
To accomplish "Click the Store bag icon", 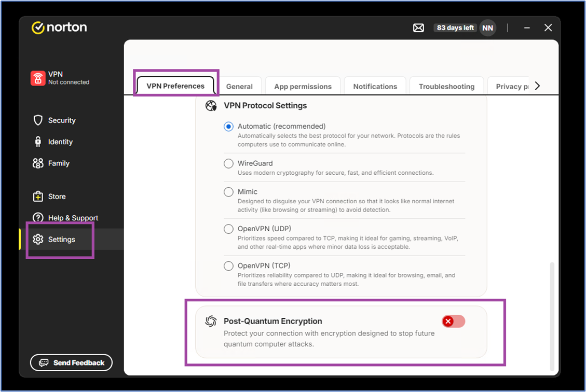I will pyautogui.click(x=38, y=197).
